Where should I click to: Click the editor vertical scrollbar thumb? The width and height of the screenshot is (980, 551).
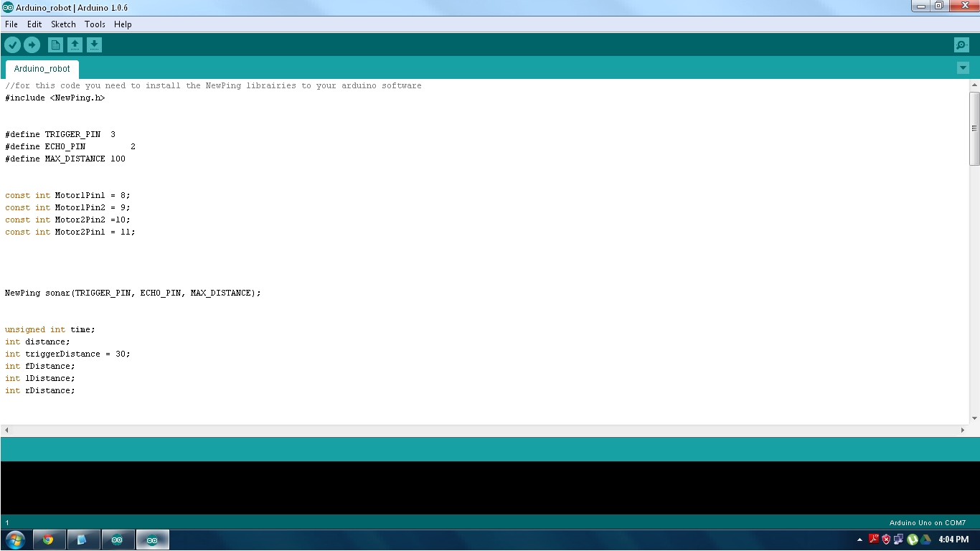pos(974,128)
